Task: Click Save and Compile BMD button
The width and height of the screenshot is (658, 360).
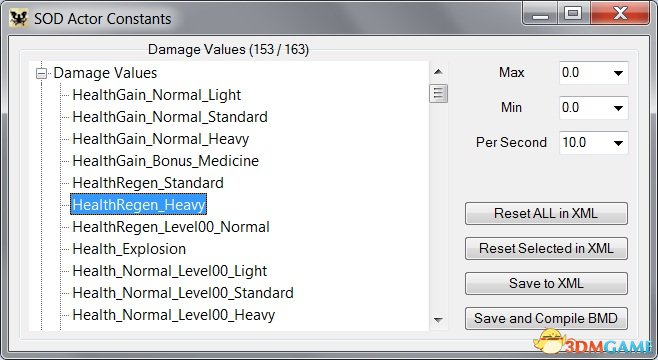Action: tap(546, 318)
